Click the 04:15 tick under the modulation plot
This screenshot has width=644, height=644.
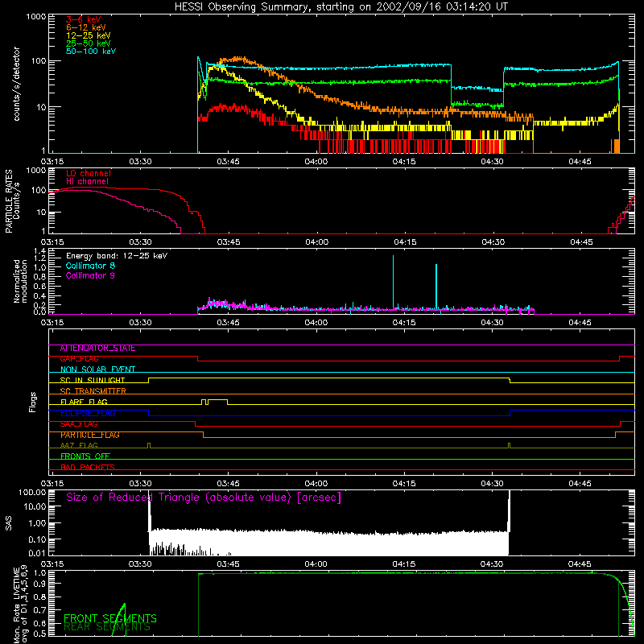pos(404,323)
